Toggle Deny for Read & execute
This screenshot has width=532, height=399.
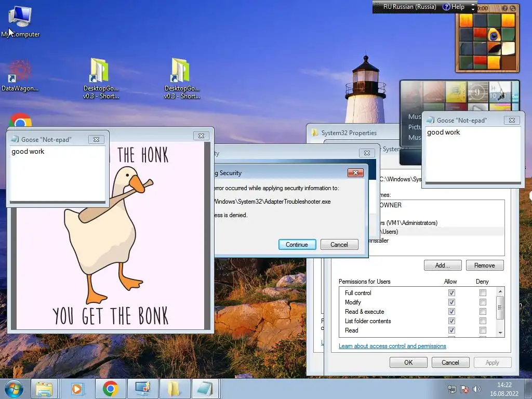483,312
